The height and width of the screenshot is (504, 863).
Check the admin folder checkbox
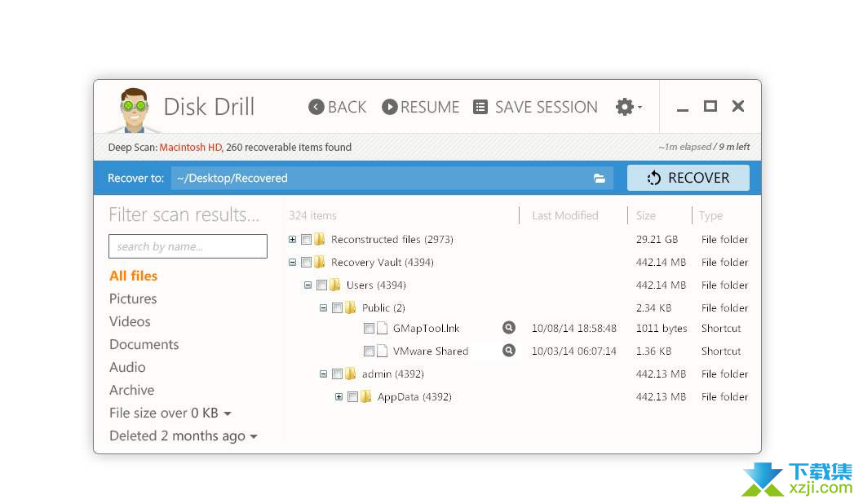[x=338, y=374]
